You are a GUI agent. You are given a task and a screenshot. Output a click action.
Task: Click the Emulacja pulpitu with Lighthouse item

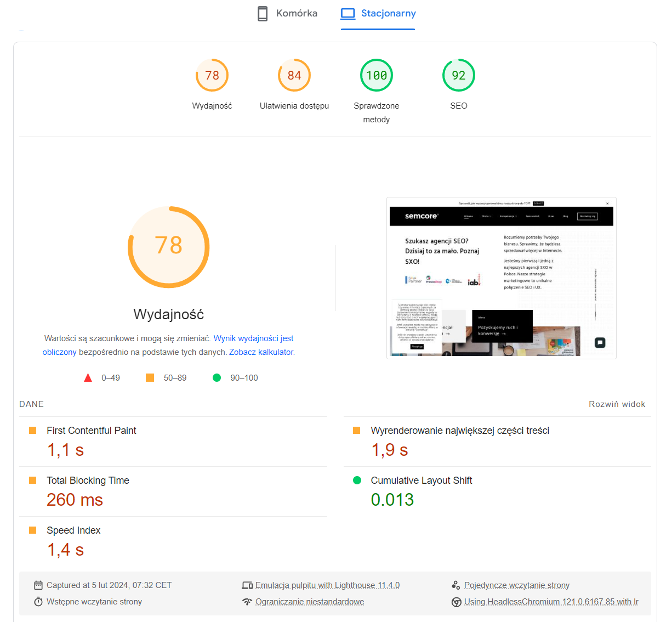[321, 585]
